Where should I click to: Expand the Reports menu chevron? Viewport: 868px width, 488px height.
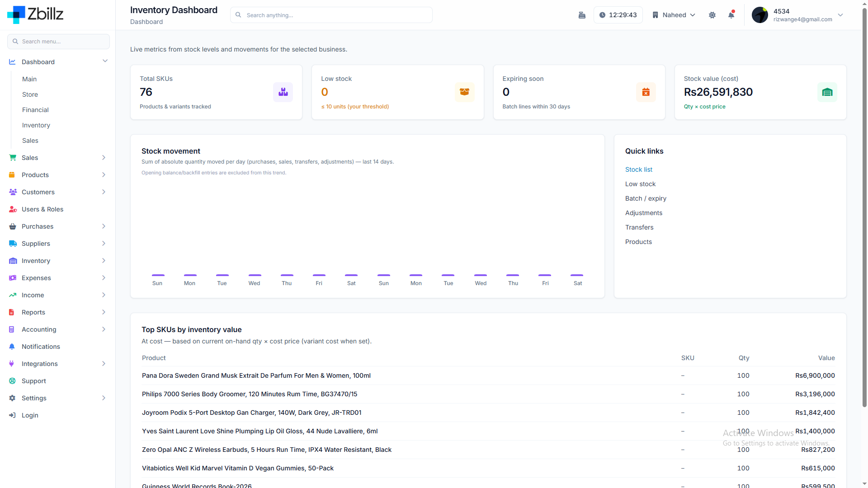tap(104, 312)
